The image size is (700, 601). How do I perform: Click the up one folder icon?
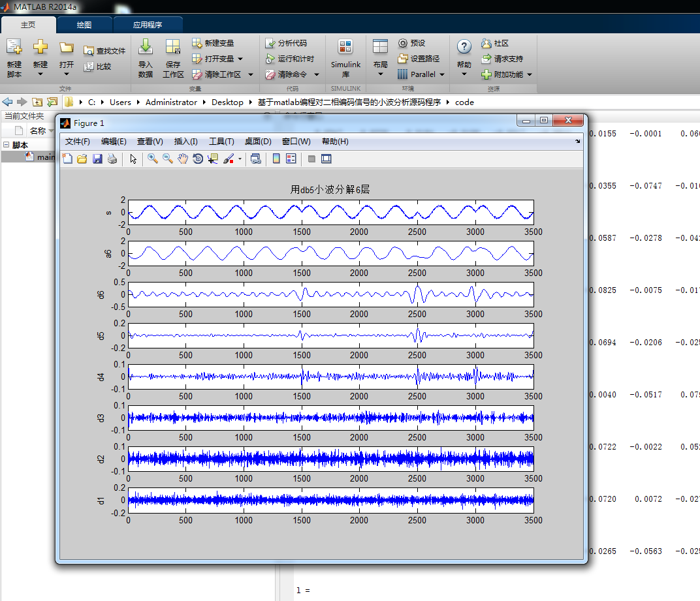pyautogui.click(x=37, y=102)
